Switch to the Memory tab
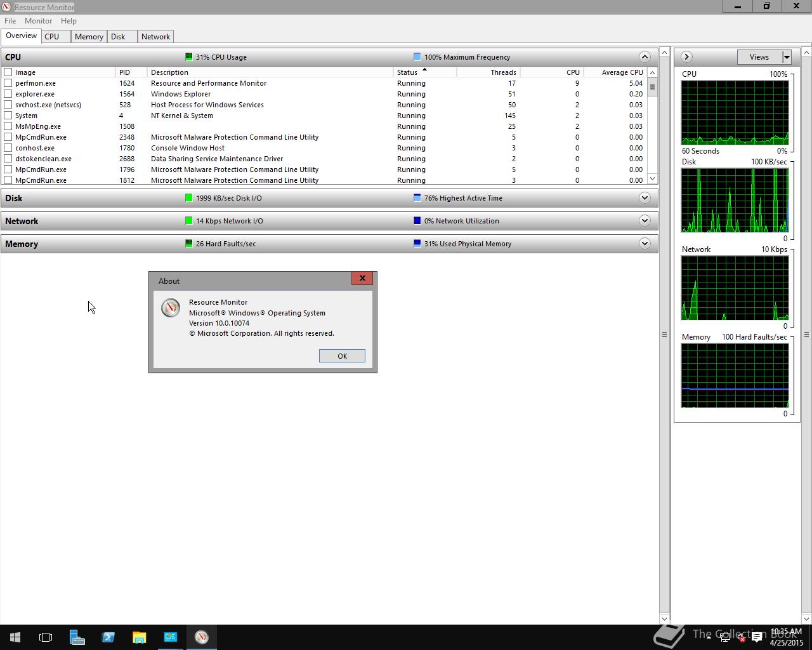Screen dimensions: 812x650 click(89, 37)
